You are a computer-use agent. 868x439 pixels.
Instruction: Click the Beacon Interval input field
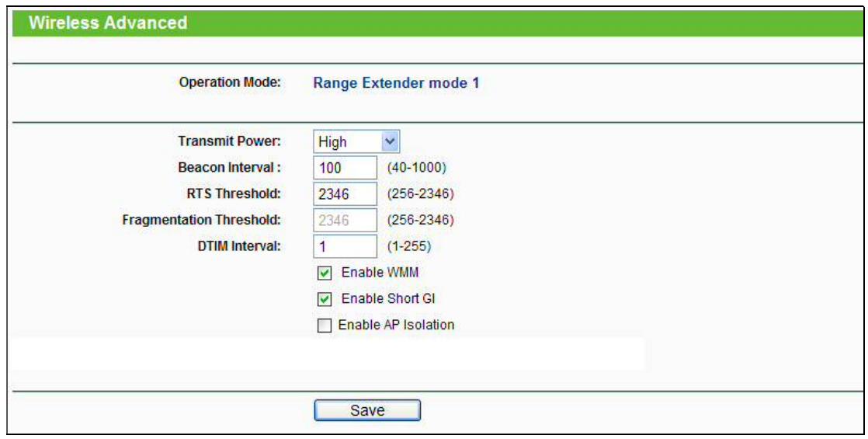click(345, 168)
